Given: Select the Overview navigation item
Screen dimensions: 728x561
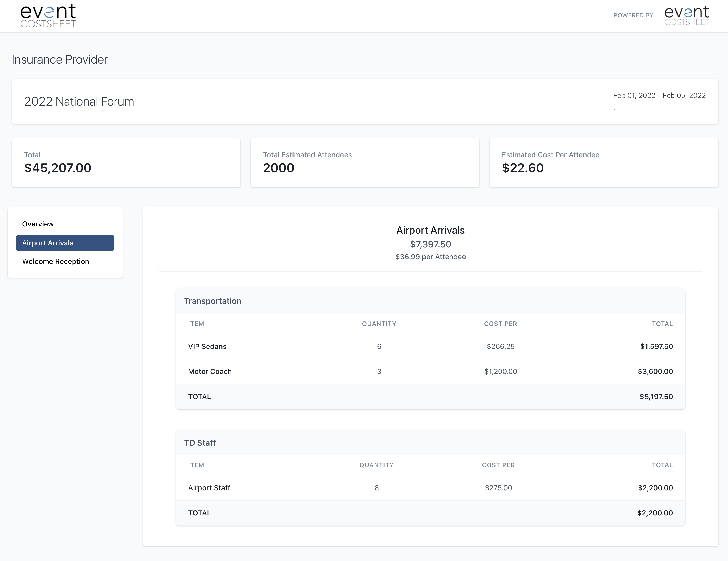Looking at the screenshot, I should tap(37, 223).
